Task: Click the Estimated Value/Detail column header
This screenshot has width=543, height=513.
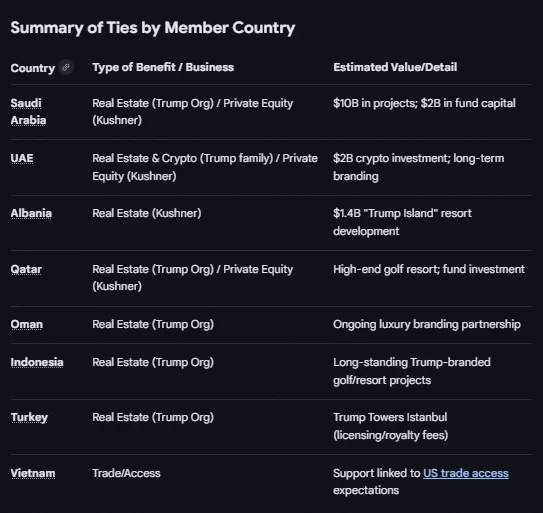Action: tap(395, 67)
